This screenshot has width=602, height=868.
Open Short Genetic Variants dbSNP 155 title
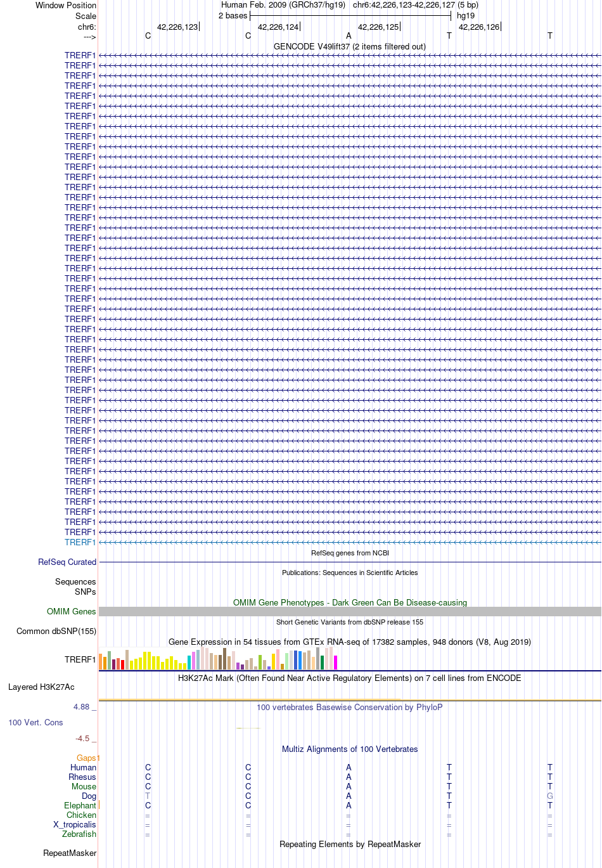350,622
